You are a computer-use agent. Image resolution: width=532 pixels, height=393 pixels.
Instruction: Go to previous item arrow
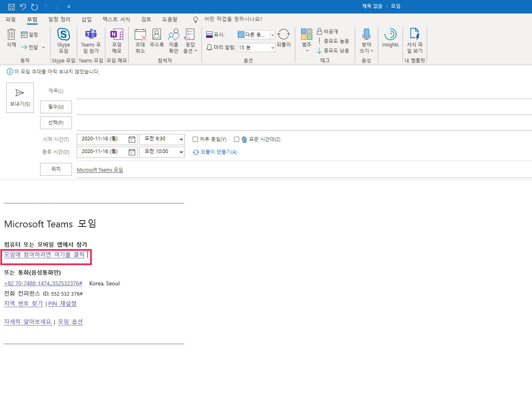(x=46, y=7)
